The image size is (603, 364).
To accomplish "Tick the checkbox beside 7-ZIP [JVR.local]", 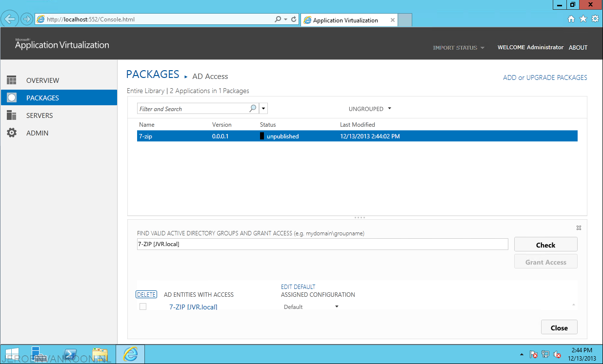I will coord(143,307).
